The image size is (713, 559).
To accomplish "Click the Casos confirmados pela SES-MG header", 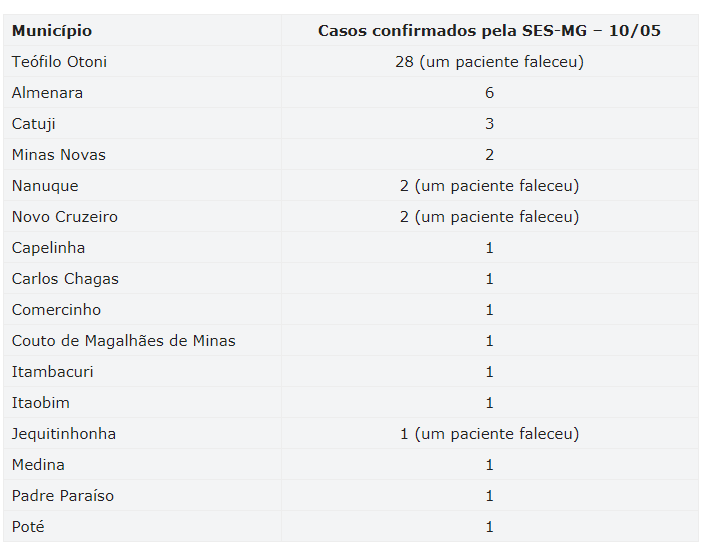I will [x=489, y=31].
